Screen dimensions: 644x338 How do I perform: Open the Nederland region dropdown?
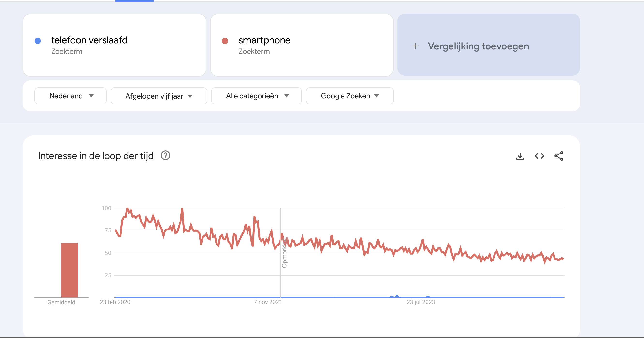point(70,96)
